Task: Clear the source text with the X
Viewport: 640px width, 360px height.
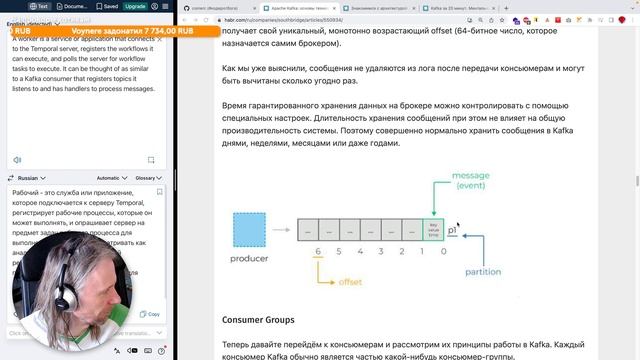Action: [159, 40]
